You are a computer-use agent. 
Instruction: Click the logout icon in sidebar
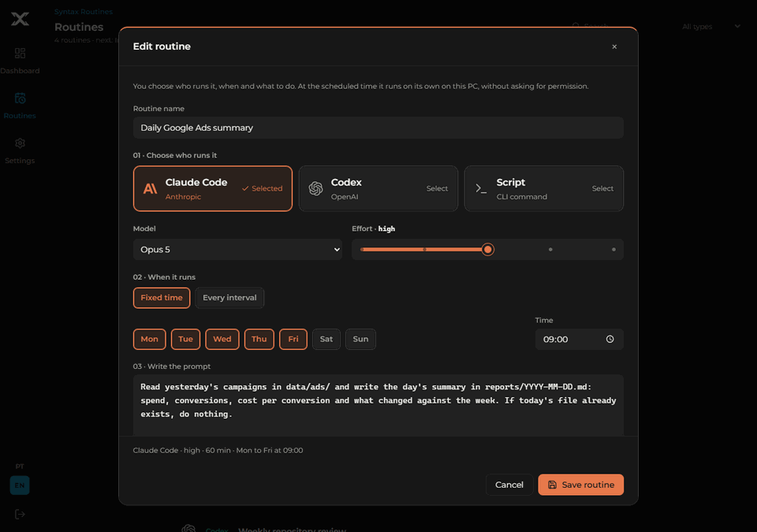tap(20, 514)
